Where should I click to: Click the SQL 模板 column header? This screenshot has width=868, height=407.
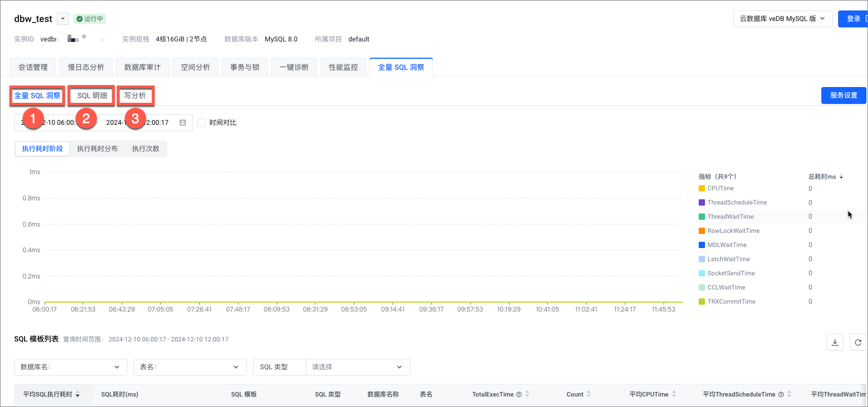coord(244,394)
